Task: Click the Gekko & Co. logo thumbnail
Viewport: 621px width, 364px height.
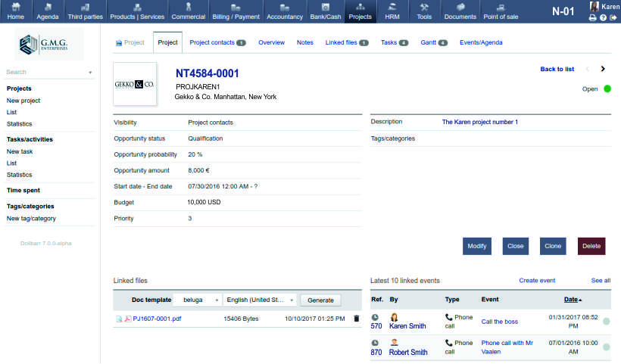Action: coord(135,84)
